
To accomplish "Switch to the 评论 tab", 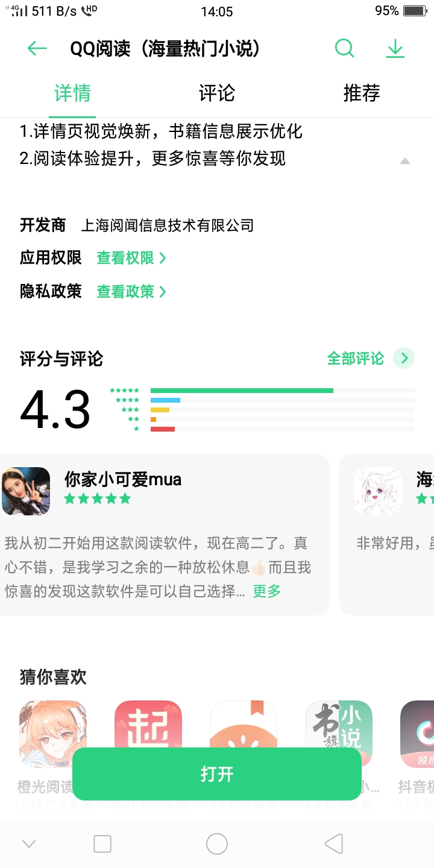I will point(217,93).
